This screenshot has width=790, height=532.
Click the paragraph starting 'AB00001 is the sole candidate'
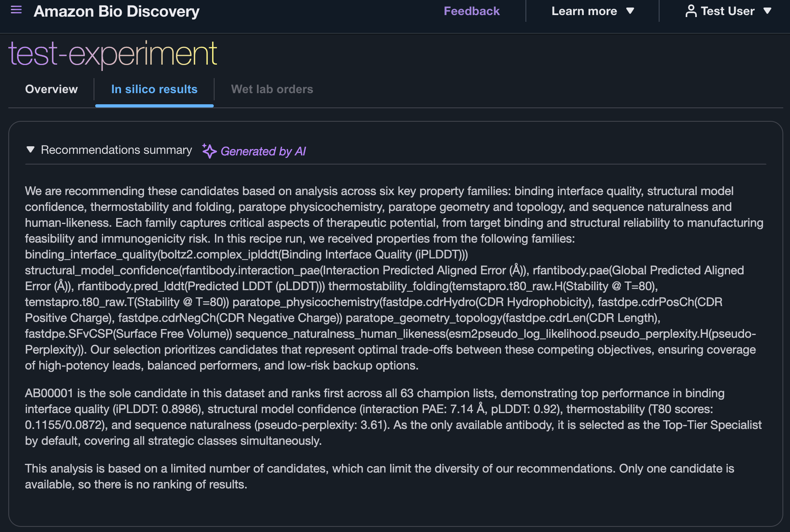click(393, 417)
